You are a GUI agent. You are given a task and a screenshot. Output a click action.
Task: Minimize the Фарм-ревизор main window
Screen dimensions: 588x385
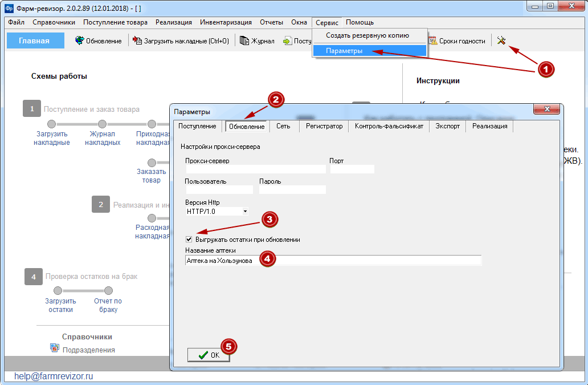535,6
